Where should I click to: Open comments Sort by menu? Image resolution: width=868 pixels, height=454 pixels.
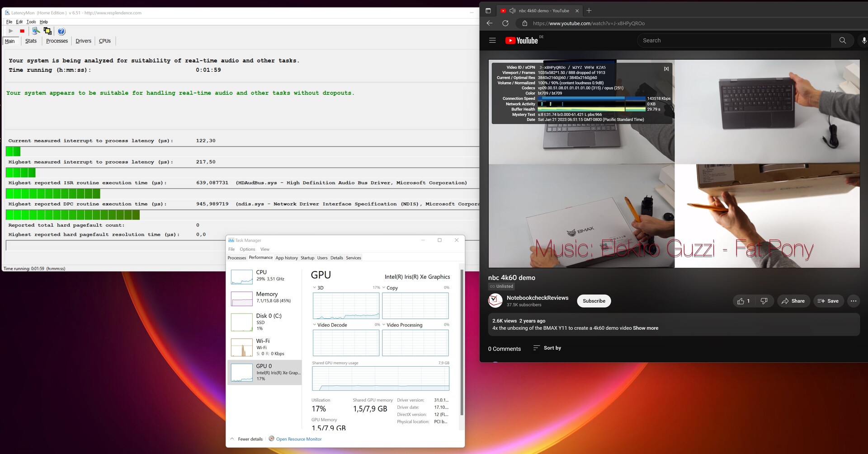[x=547, y=348]
